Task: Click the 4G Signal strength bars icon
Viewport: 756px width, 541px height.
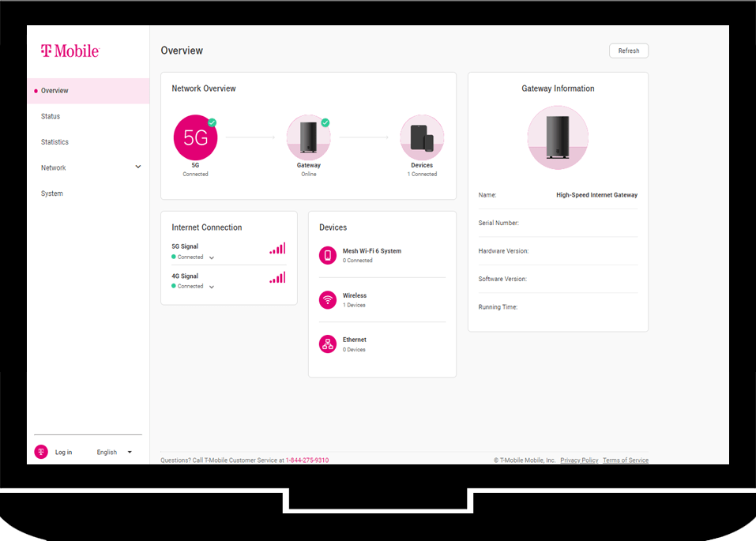Action: tap(277, 278)
